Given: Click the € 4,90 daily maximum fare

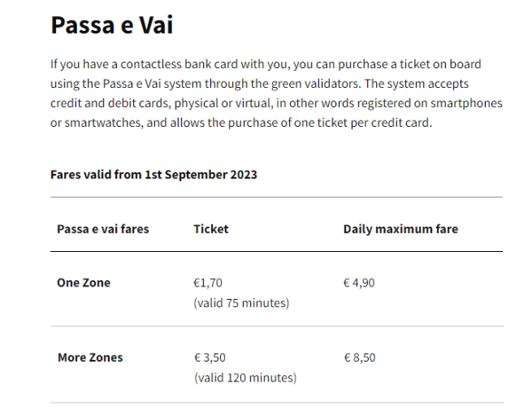Looking at the screenshot, I should pyautogui.click(x=359, y=283).
